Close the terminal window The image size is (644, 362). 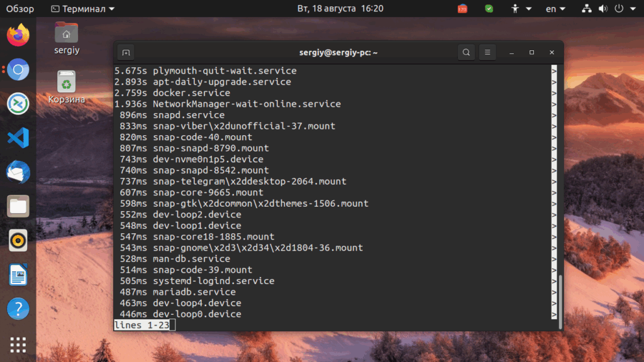[552, 53]
